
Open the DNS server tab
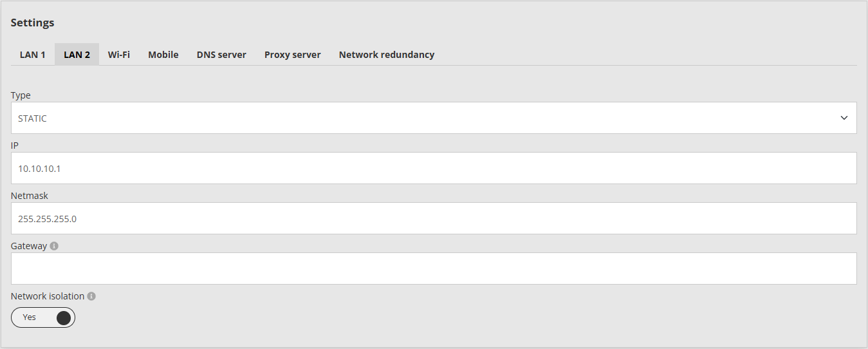221,55
